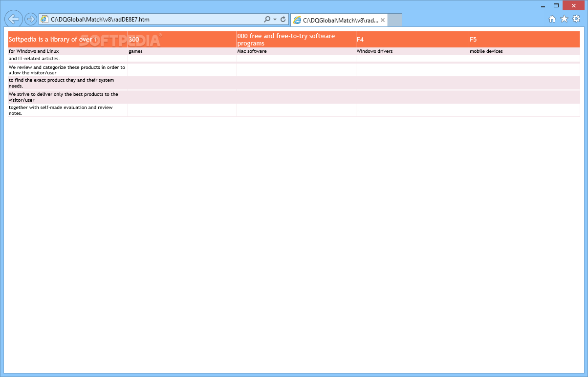This screenshot has height=377, width=588.
Task: Refresh the page with the reload icon
Action: [283, 20]
